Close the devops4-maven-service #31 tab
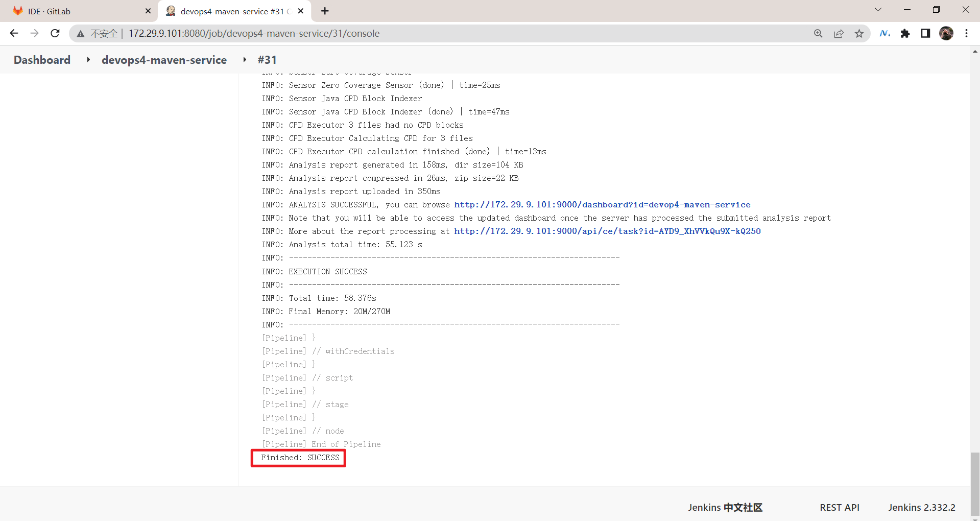Viewport: 980px width, 521px height. [301, 11]
